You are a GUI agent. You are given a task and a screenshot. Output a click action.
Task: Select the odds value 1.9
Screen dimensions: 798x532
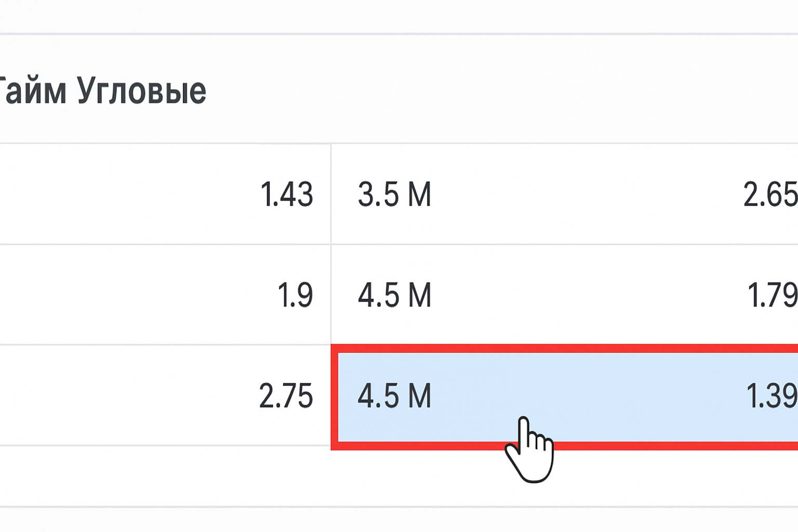pos(295,295)
